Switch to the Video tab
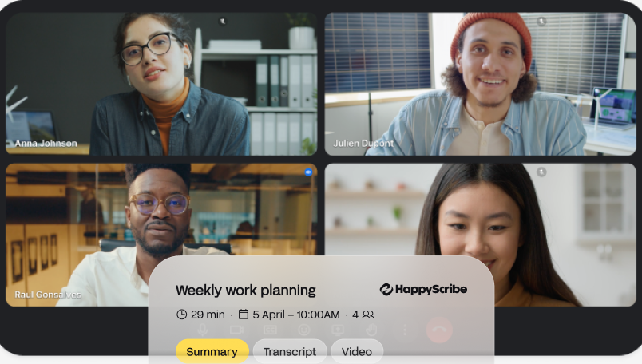Screen dimensions: 642x364 357,351
